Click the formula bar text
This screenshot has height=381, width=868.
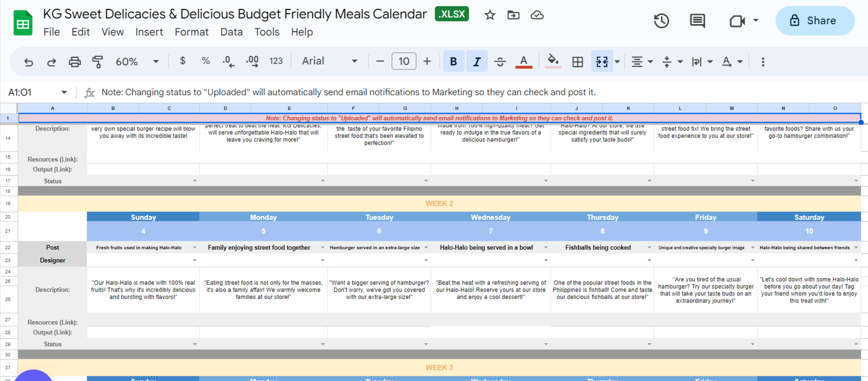pyautogui.click(x=348, y=92)
